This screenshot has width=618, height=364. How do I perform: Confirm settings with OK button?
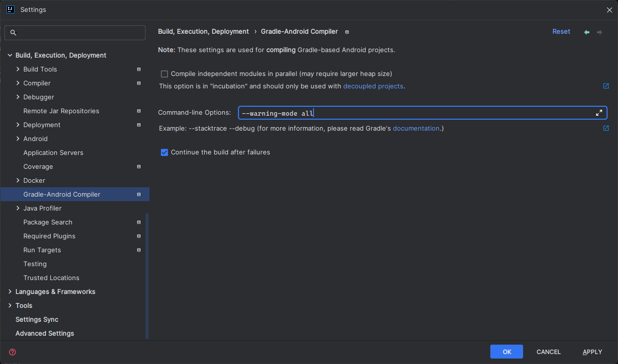(507, 352)
